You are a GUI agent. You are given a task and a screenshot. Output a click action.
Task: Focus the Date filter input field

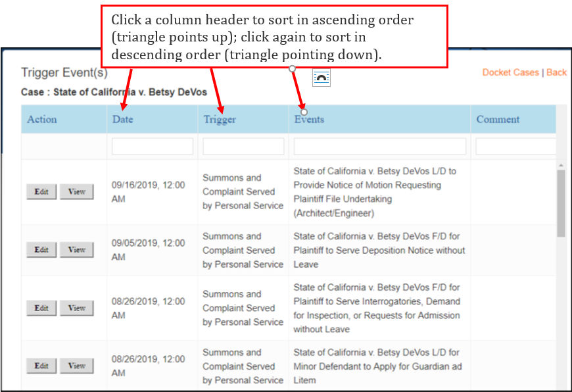pyautogui.click(x=153, y=147)
